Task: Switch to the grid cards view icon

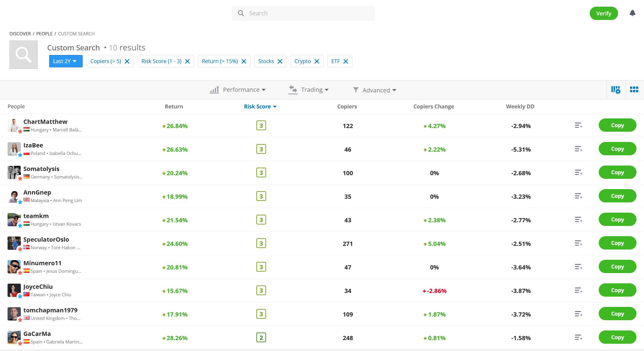Action: [x=634, y=89]
